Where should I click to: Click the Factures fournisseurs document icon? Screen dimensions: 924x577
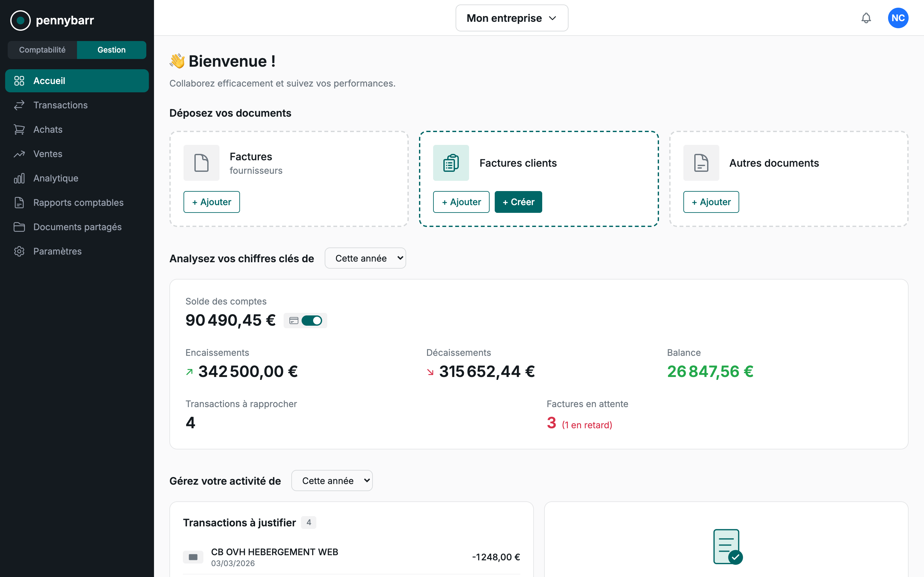click(201, 163)
